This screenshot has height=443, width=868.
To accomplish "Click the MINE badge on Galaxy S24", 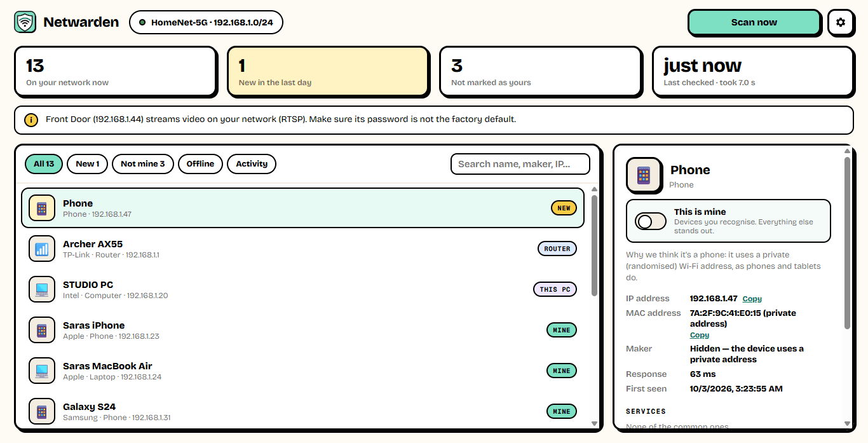I will click(x=562, y=411).
